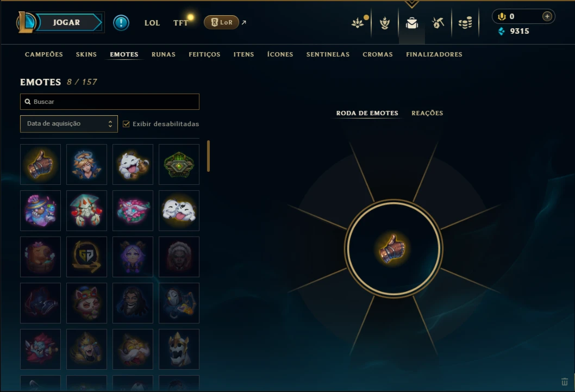Screen dimensions: 575x392
Task: Uncheck Exibir desabilitadas checkbox
Action: [x=126, y=124]
